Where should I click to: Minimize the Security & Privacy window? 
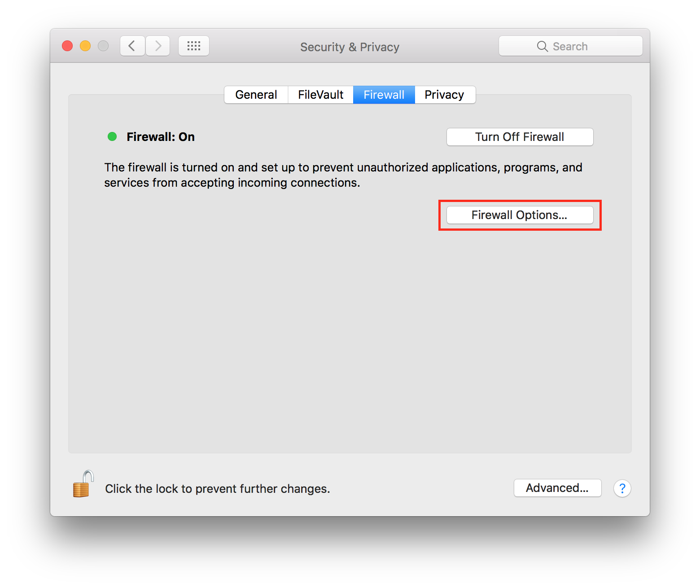85,45
